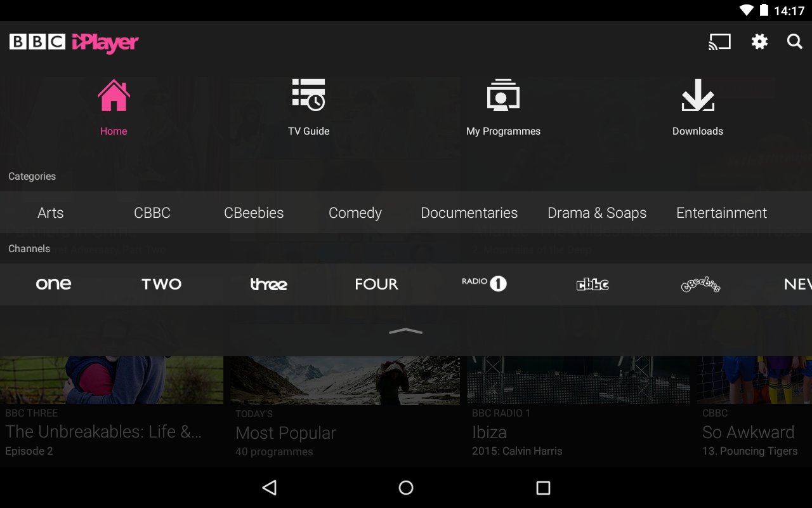Viewport: 812px width, 508px height.
Task: Open the Cast screen icon
Action: pos(720,42)
